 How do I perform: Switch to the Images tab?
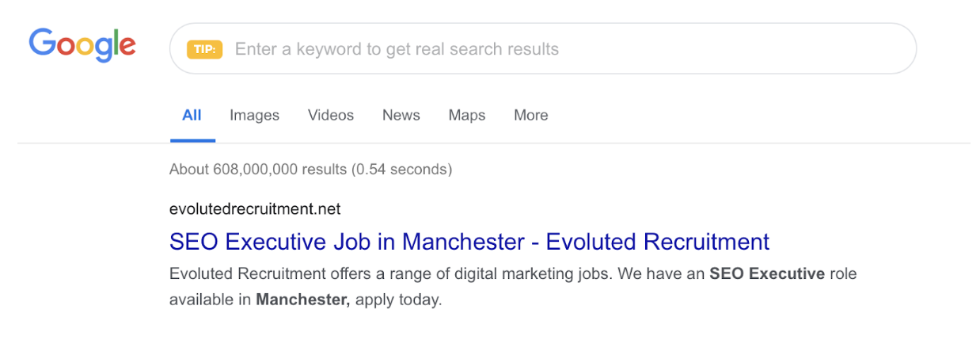254,115
